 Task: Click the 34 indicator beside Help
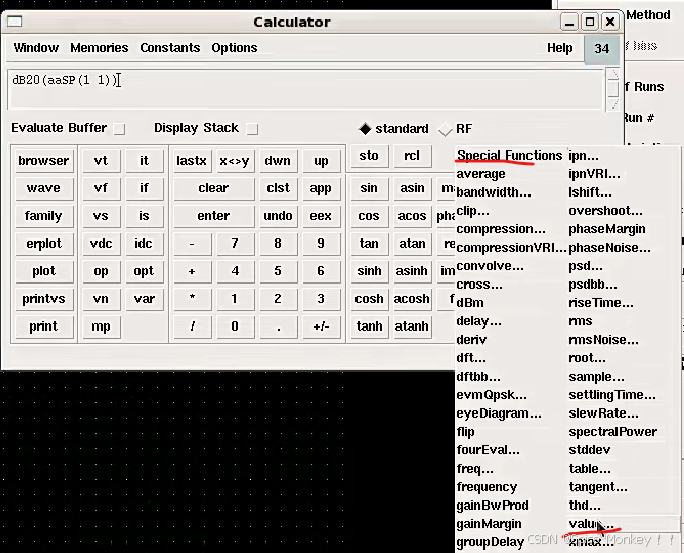click(602, 48)
